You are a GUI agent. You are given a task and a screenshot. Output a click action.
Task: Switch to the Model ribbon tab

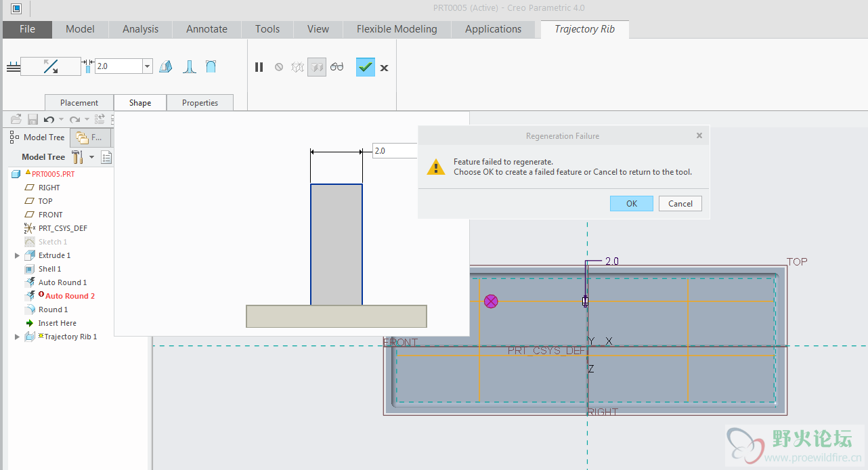[80, 29]
